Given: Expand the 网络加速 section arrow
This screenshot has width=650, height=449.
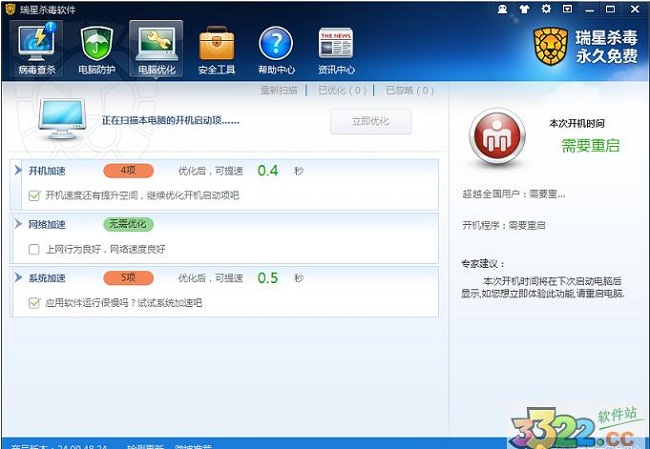Looking at the screenshot, I should click(x=18, y=224).
